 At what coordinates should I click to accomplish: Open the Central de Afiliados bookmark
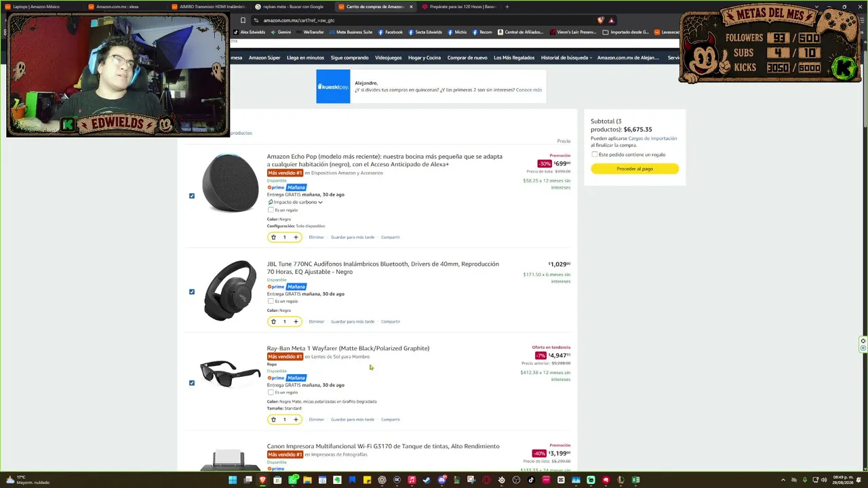521,32
